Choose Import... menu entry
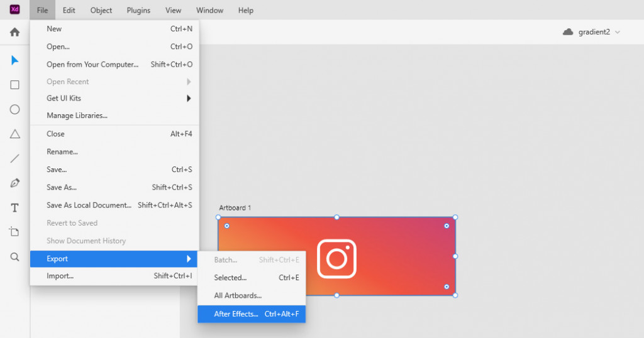The image size is (644, 338). pos(114,276)
